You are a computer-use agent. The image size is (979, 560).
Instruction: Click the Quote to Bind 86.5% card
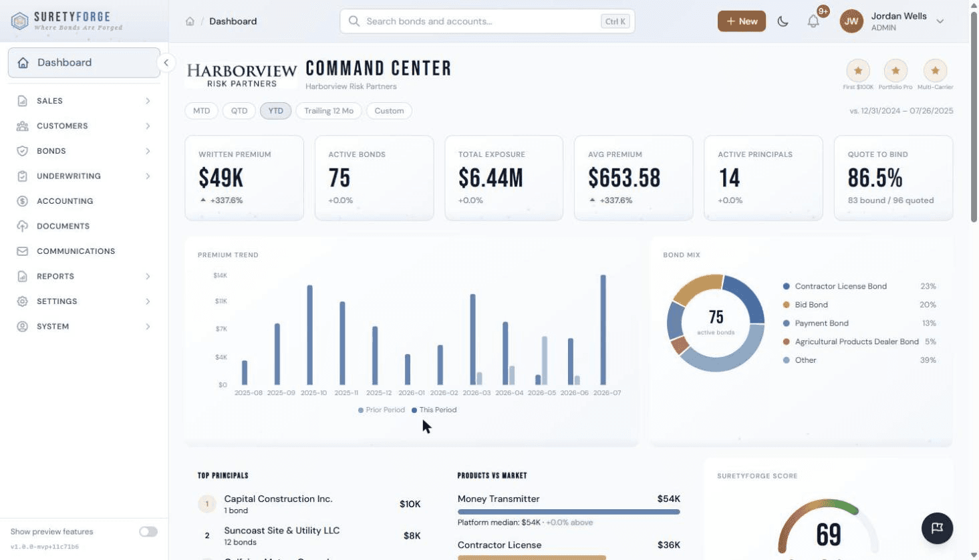point(893,178)
